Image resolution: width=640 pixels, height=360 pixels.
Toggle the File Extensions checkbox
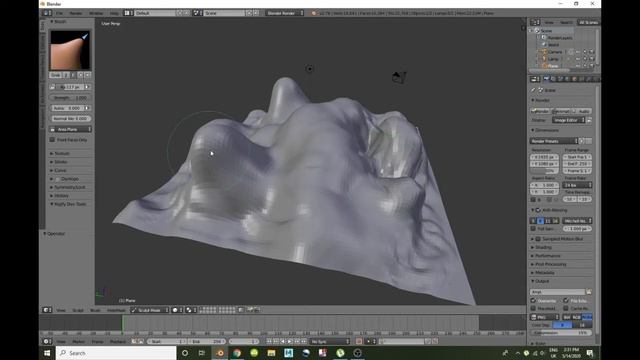coord(566,301)
